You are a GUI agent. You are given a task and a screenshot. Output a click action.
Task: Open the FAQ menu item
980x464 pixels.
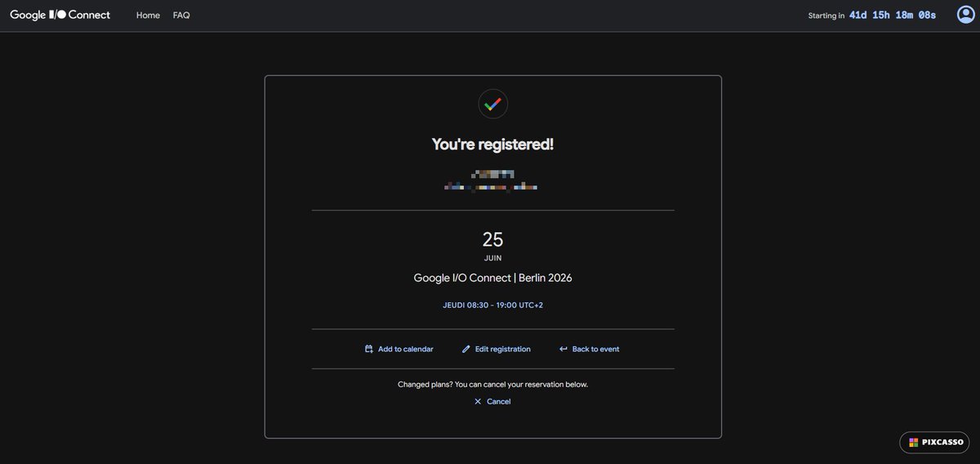pyautogui.click(x=181, y=15)
